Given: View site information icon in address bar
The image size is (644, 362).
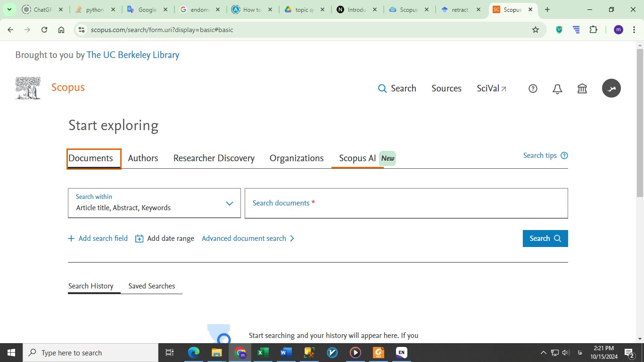Looking at the screenshot, I should tap(82, 30).
